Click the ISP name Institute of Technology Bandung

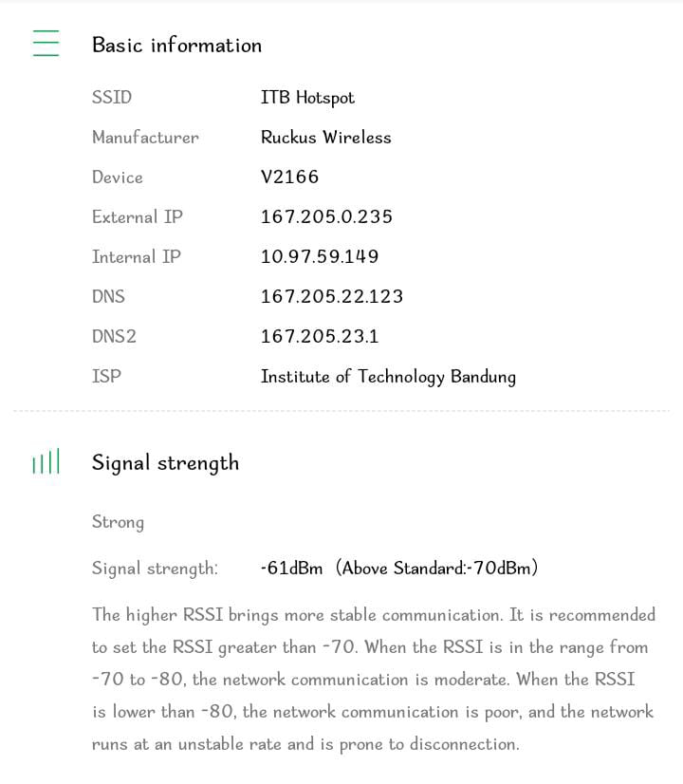click(x=388, y=377)
